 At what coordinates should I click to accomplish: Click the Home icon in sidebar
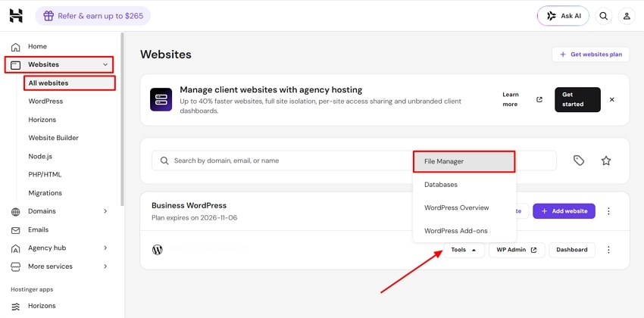pos(16,46)
